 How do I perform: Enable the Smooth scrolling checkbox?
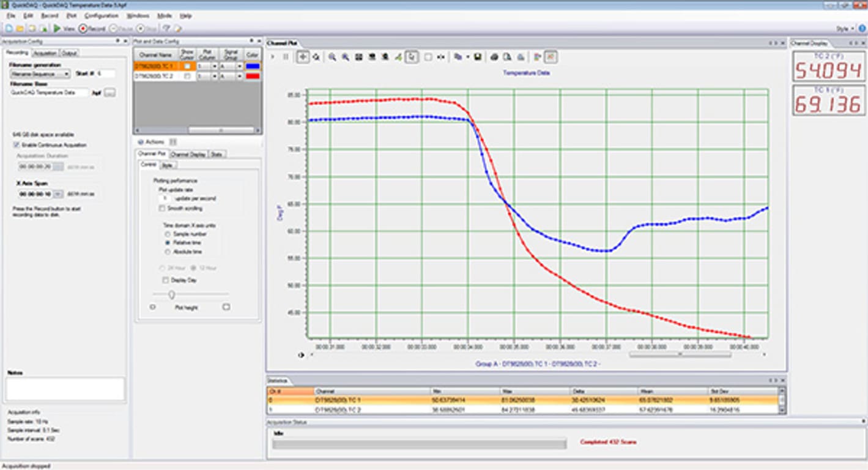(162, 208)
